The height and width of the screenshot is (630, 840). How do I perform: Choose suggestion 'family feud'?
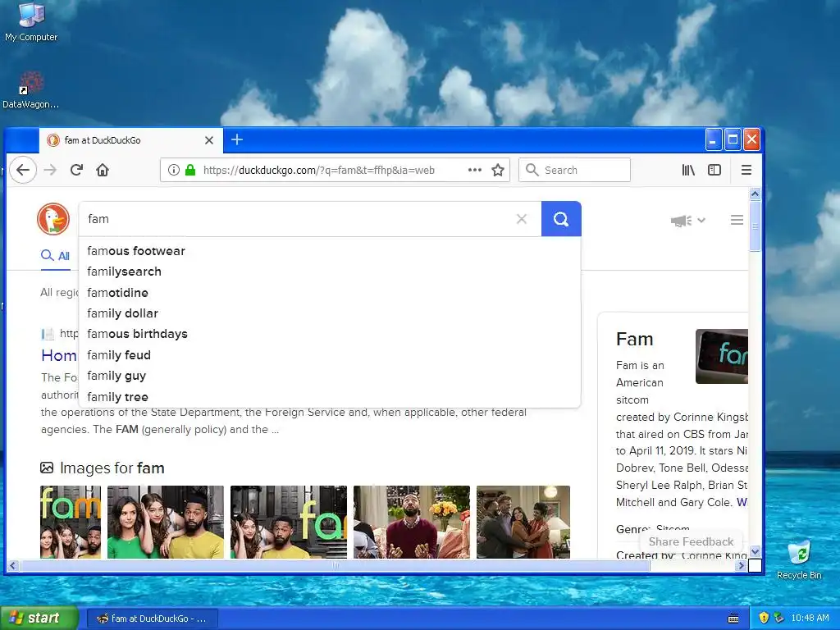119,355
